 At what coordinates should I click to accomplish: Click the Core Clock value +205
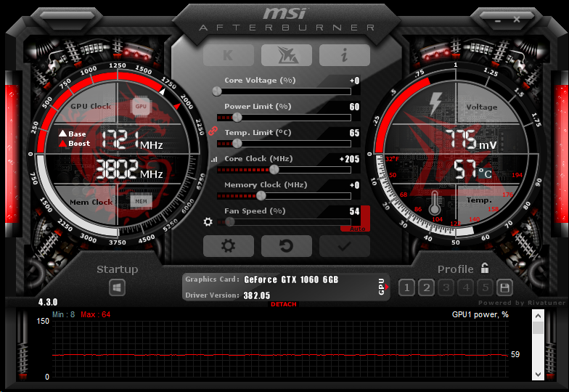pos(350,159)
